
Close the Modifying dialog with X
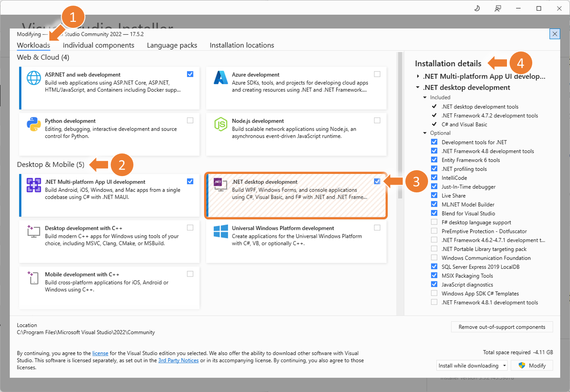click(555, 34)
